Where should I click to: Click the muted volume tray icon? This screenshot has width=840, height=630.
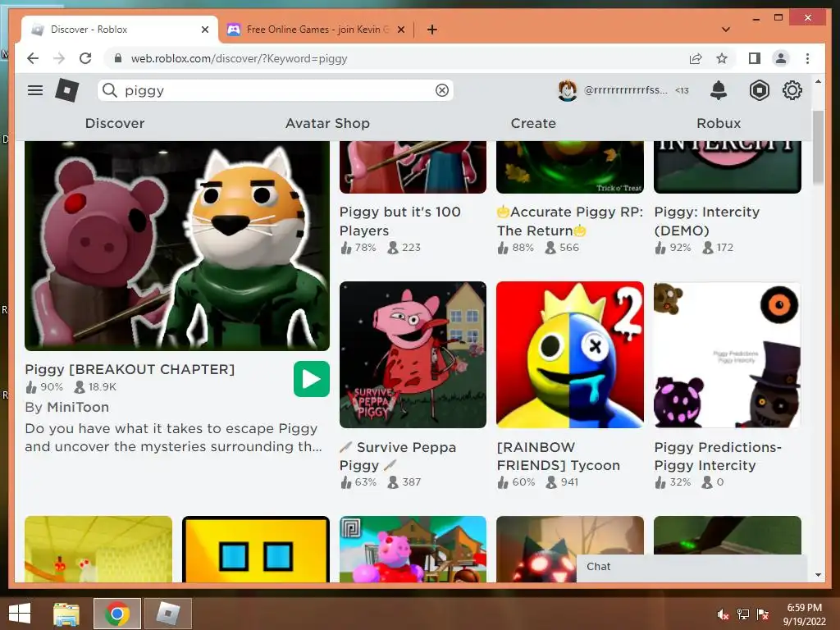724,614
